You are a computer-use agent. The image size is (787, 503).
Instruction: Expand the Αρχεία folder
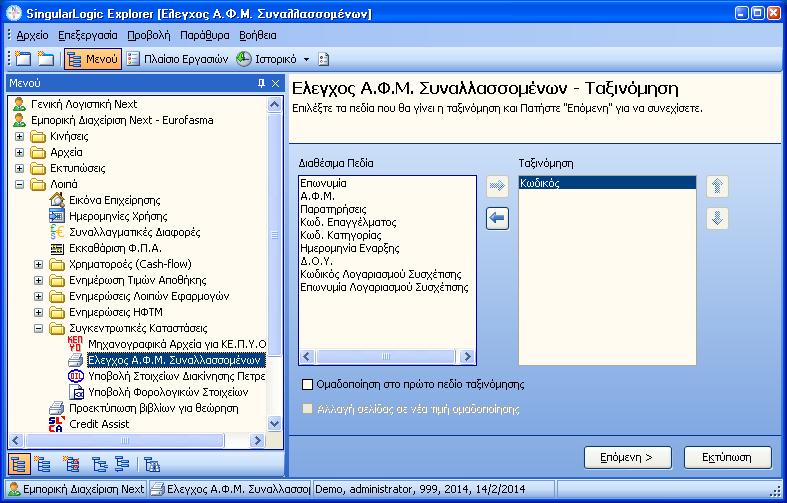19,152
